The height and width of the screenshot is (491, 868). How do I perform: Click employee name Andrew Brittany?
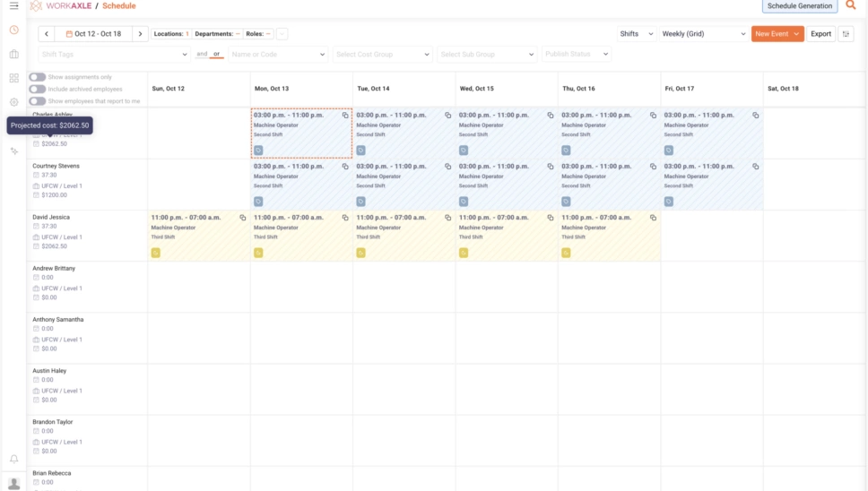pos(54,268)
